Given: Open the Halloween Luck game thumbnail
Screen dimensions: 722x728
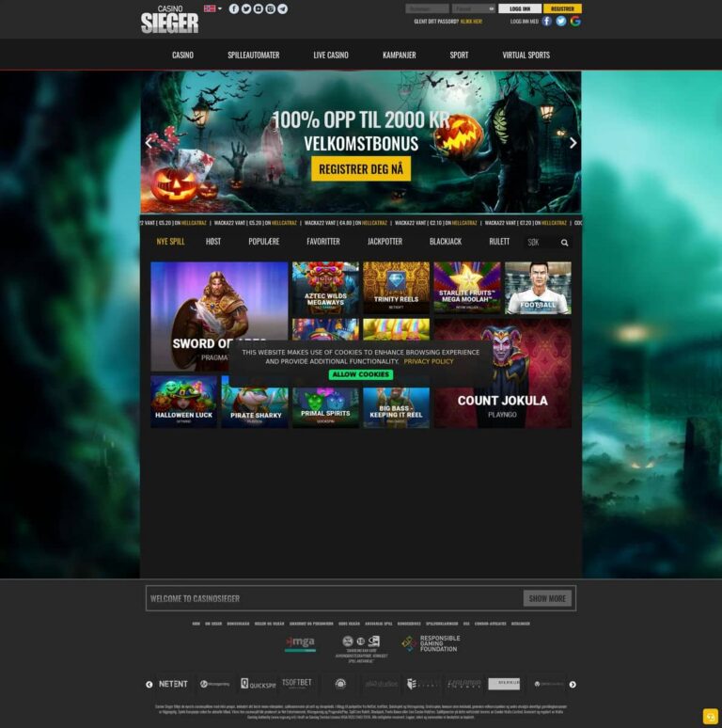Looking at the screenshot, I should 183,402.
